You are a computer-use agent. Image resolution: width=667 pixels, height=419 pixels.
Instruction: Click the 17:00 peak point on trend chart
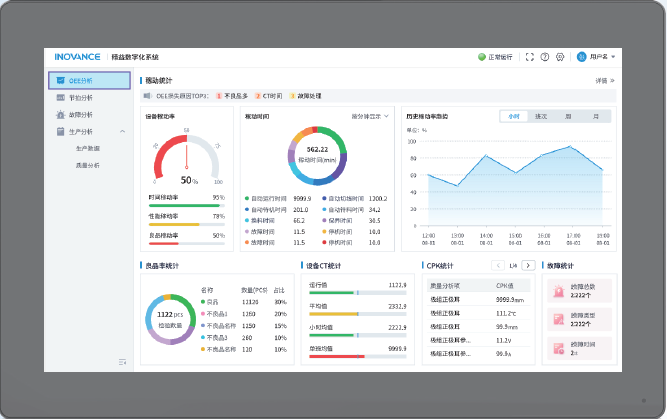point(570,147)
